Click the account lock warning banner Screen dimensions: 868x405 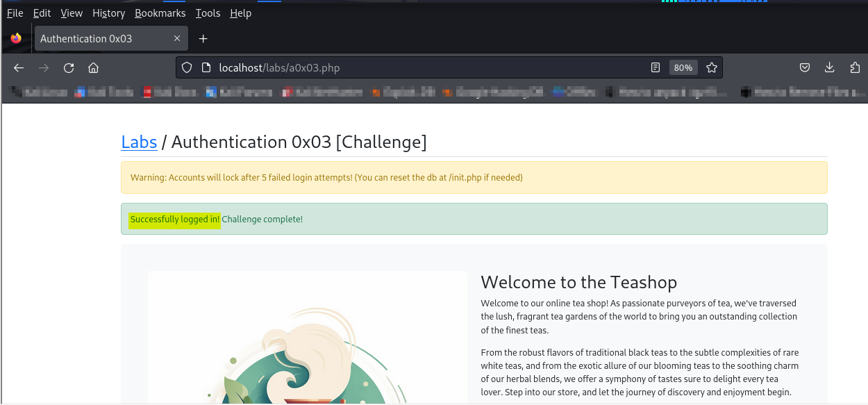click(474, 177)
